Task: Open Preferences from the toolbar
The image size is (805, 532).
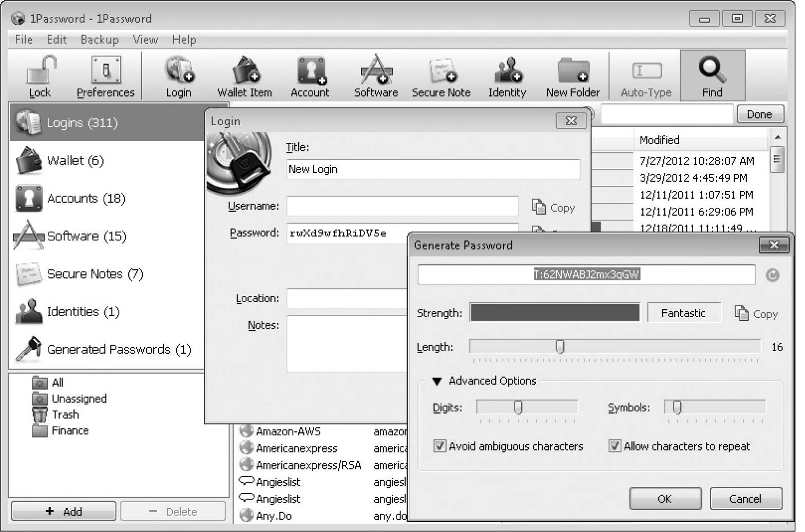Action: pyautogui.click(x=106, y=76)
